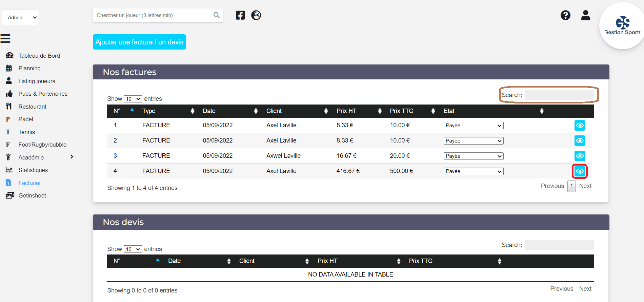The image size is (644, 302).
Task: Open Facturier menu item
Action: 29,183
